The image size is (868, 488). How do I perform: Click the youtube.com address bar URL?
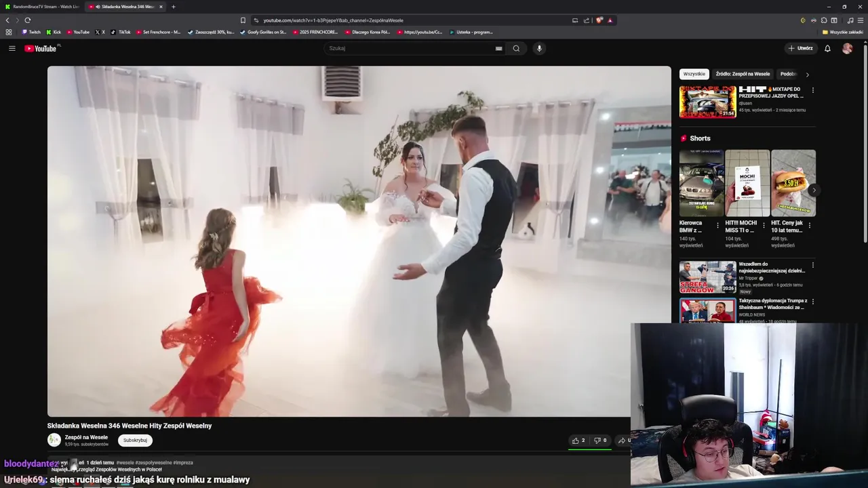[333, 20]
